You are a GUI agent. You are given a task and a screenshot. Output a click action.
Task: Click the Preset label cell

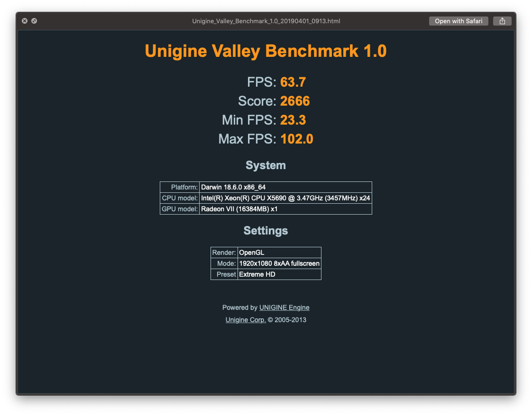(x=224, y=274)
